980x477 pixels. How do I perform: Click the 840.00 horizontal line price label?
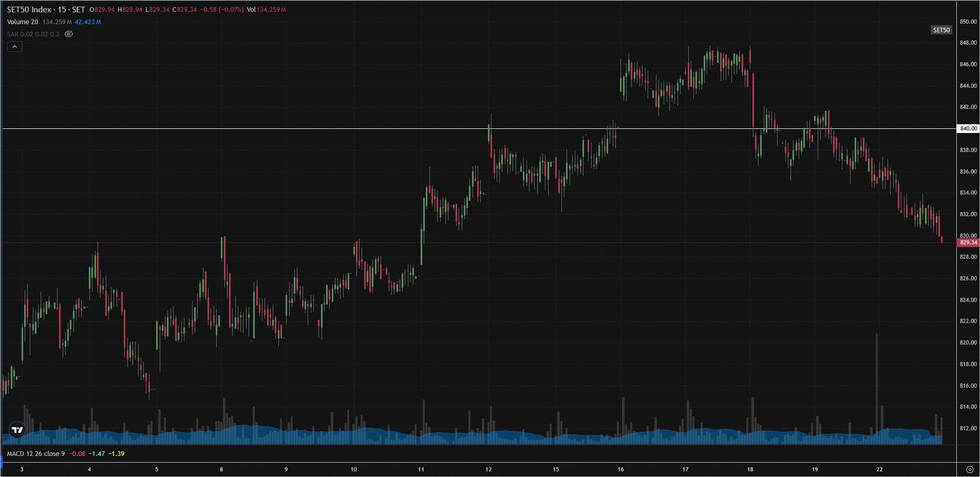click(968, 128)
